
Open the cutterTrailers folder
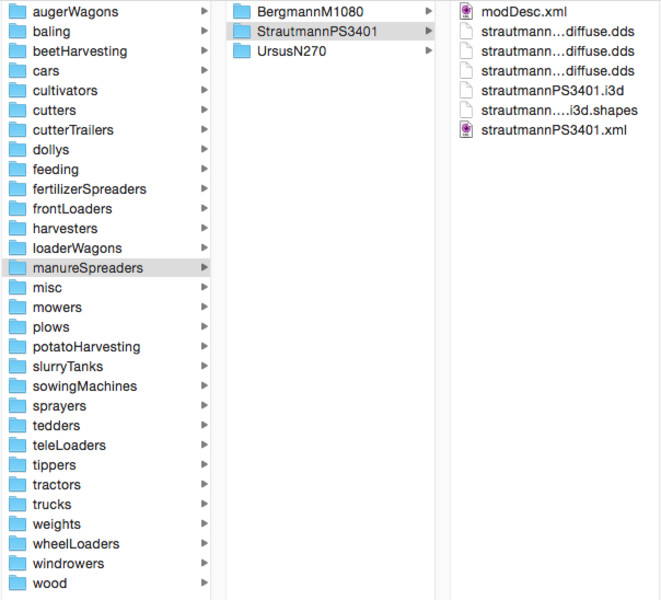tap(72, 130)
